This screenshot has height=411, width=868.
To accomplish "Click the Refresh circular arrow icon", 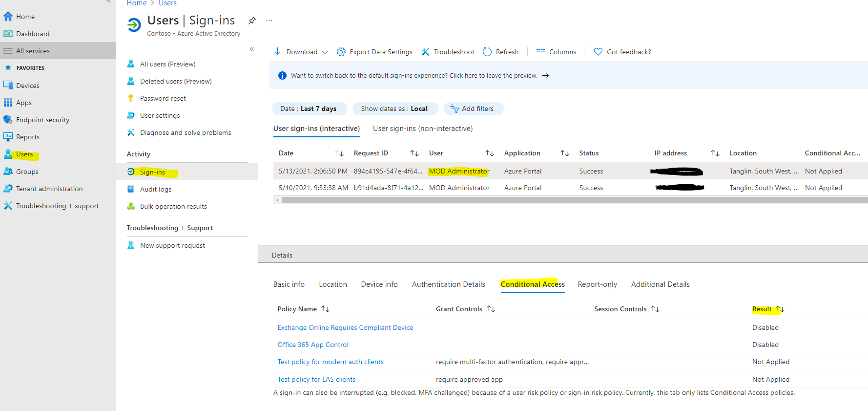I will click(487, 52).
